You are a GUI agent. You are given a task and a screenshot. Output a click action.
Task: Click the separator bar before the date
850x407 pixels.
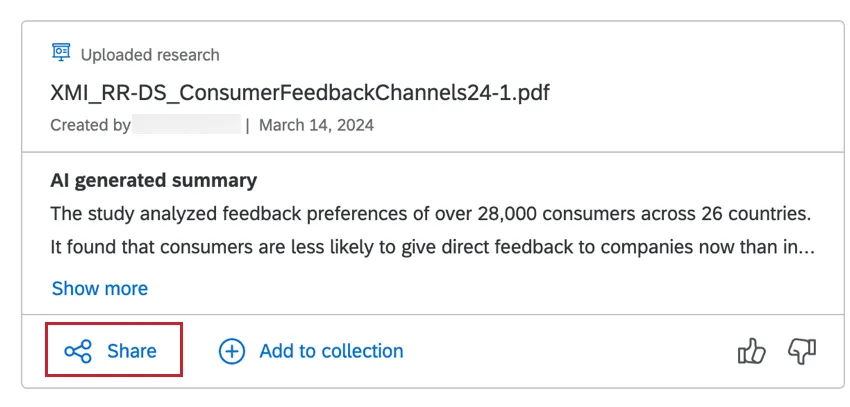point(247,125)
